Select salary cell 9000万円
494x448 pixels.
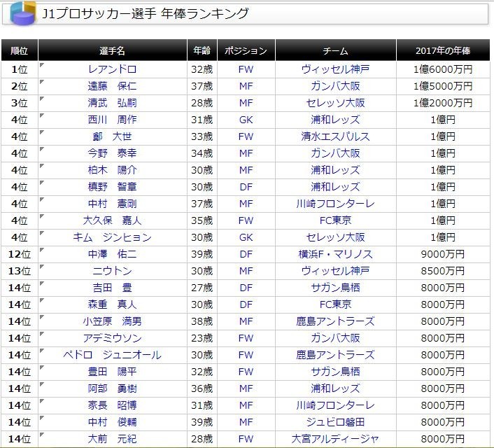443,254
